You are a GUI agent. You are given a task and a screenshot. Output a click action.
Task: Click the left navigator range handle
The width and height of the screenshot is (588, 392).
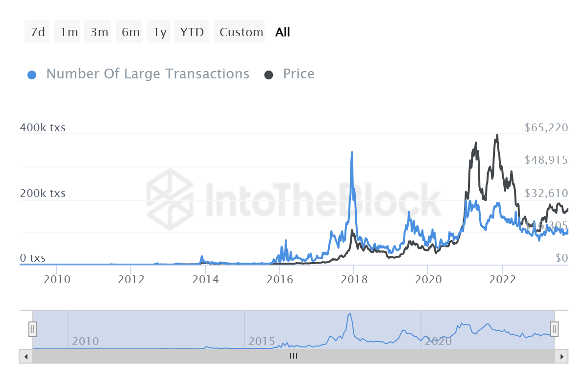(x=33, y=329)
